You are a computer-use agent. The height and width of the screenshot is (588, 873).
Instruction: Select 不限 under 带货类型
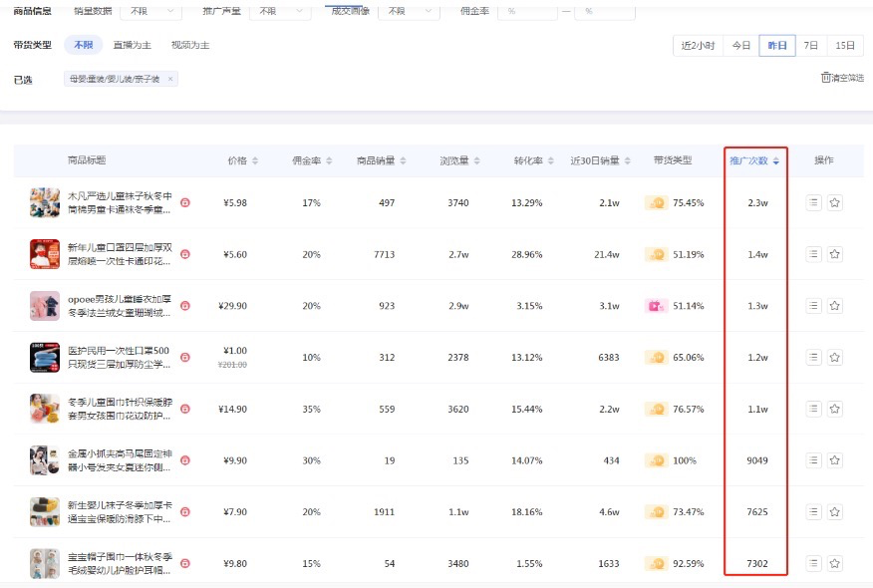click(84, 45)
